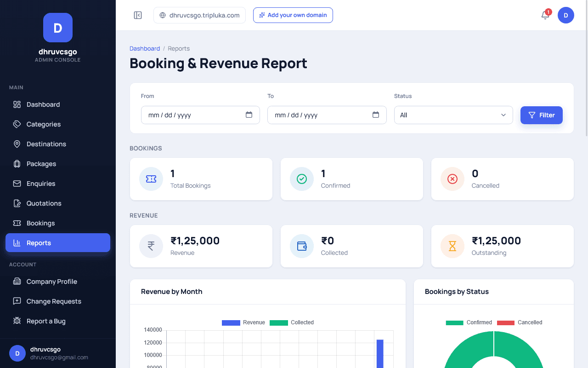Click the Collected wallet icon
This screenshot has height=368, width=588.
302,246
